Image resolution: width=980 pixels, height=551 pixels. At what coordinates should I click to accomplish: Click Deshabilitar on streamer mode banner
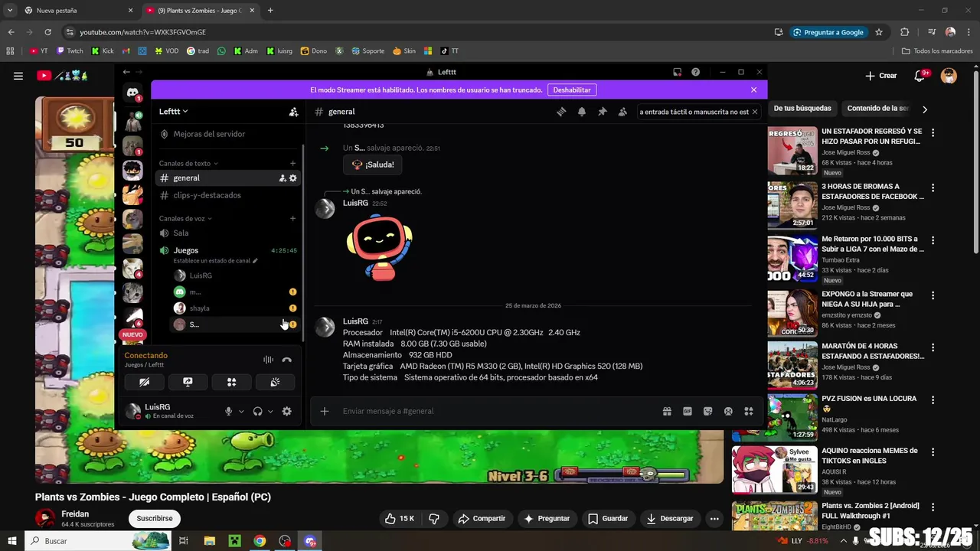point(572,90)
